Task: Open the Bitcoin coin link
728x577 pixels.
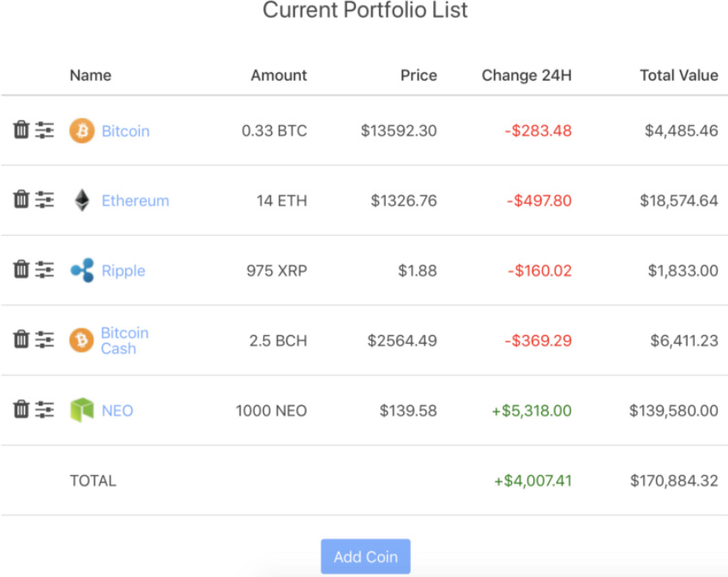Action: tap(125, 131)
